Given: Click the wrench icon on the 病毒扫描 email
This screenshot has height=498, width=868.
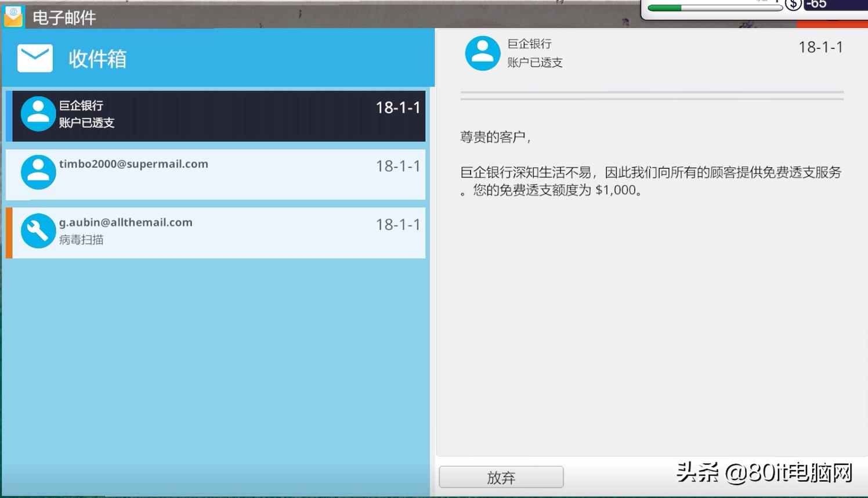Looking at the screenshot, I should [x=38, y=230].
